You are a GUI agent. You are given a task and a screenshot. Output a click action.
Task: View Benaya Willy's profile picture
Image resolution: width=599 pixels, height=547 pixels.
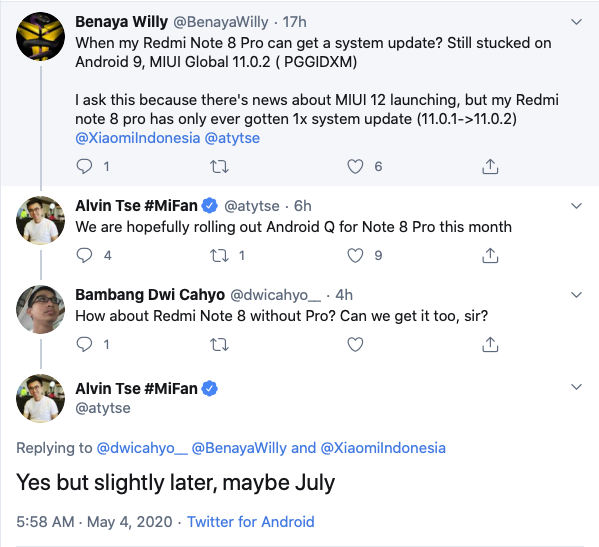point(40,36)
